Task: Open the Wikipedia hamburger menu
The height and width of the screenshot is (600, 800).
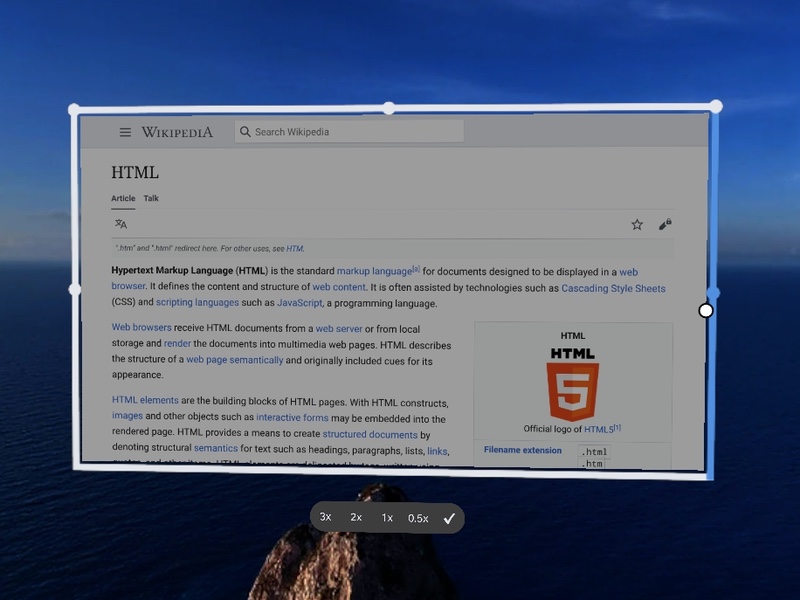Action: point(125,132)
